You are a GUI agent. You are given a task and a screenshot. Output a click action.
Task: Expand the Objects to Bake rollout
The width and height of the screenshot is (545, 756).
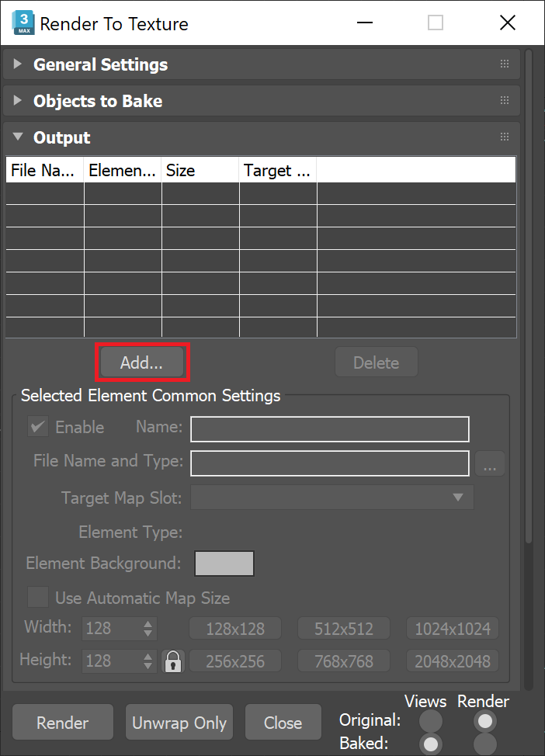[x=17, y=101]
